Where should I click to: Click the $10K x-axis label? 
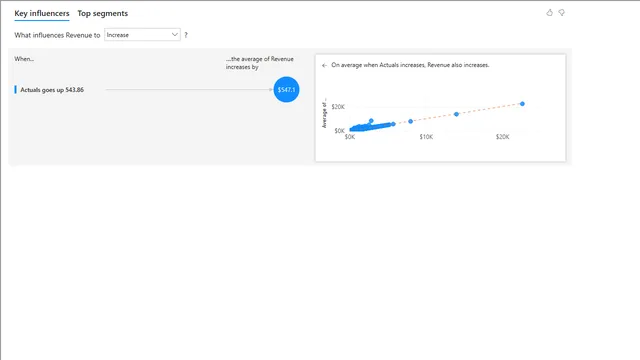pos(426,137)
